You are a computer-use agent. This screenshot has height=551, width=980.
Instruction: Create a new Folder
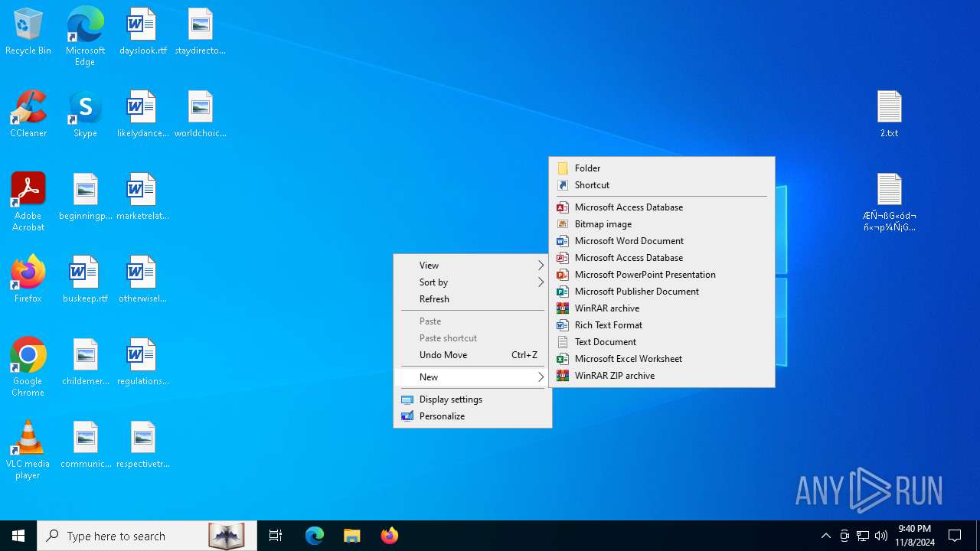[661, 168]
